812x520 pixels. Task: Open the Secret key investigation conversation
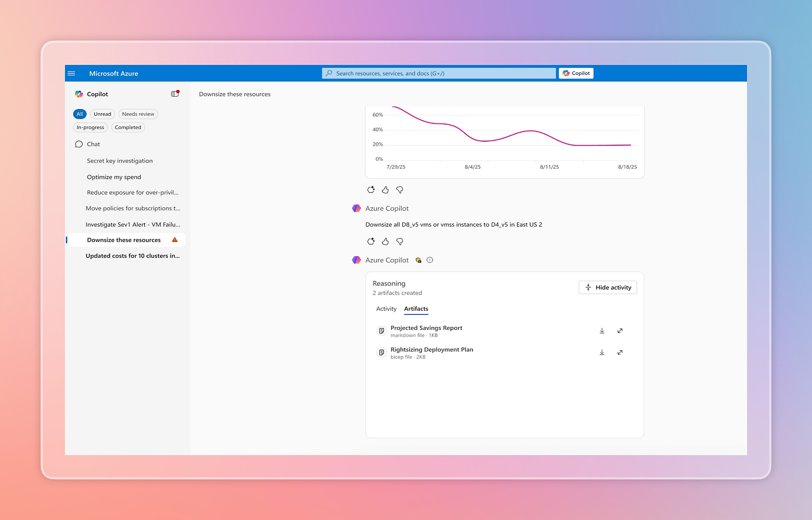[119, 161]
